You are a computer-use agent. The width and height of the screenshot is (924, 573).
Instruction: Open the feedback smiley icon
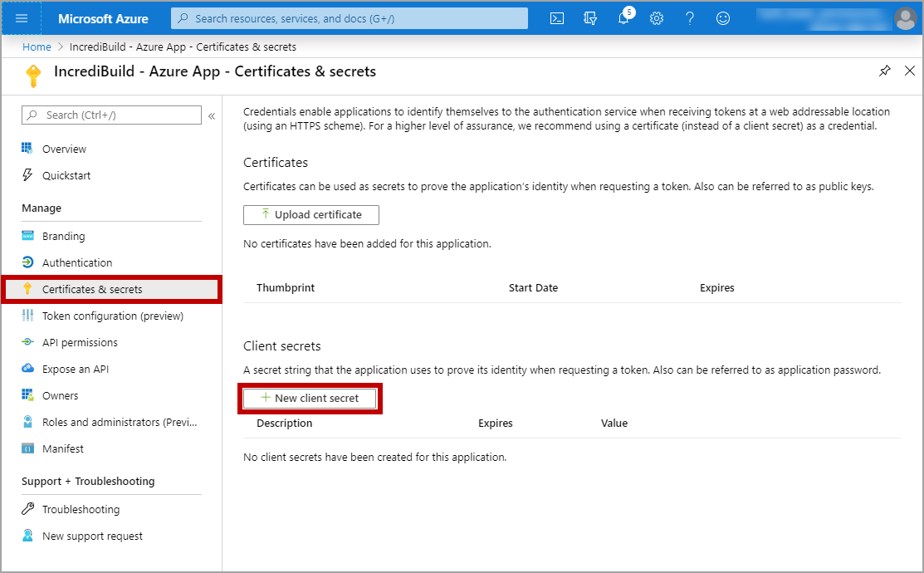click(x=723, y=18)
